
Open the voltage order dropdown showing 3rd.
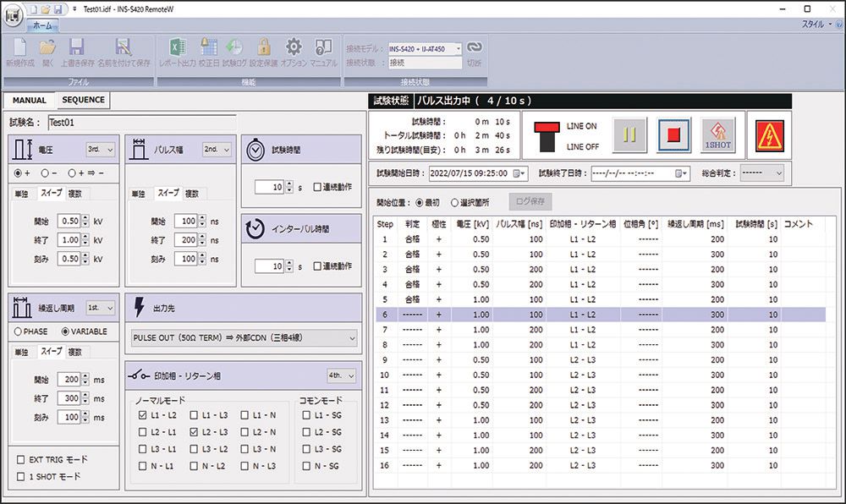pos(101,150)
